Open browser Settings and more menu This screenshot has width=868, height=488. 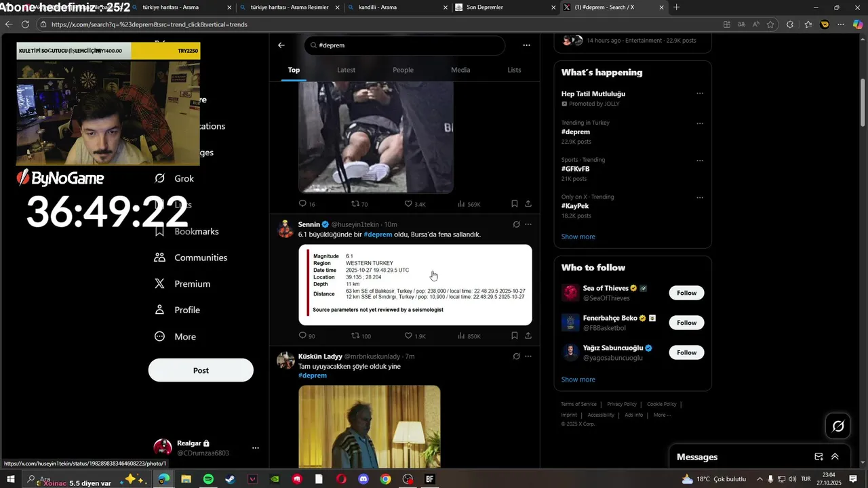pyautogui.click(x=841, y=24)
